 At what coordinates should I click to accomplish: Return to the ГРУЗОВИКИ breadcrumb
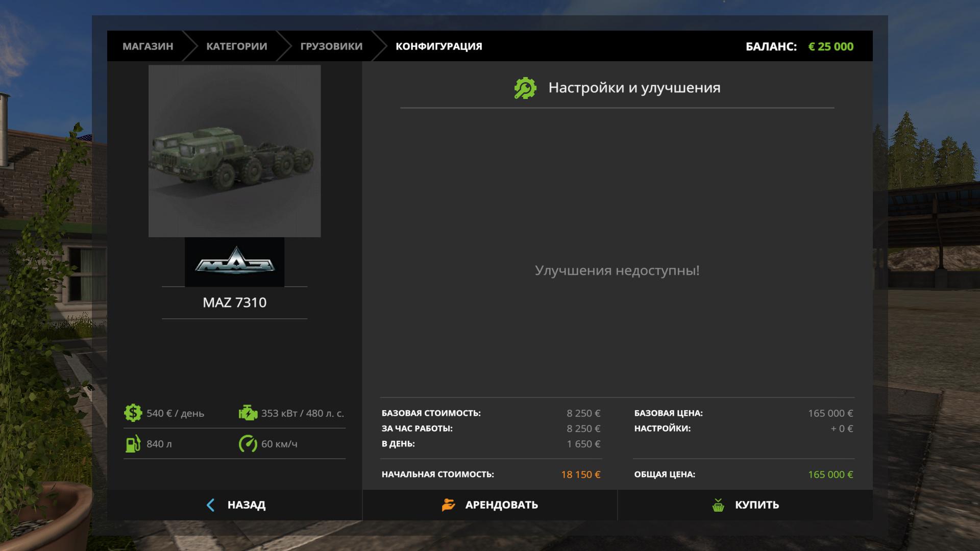point(331,46)
